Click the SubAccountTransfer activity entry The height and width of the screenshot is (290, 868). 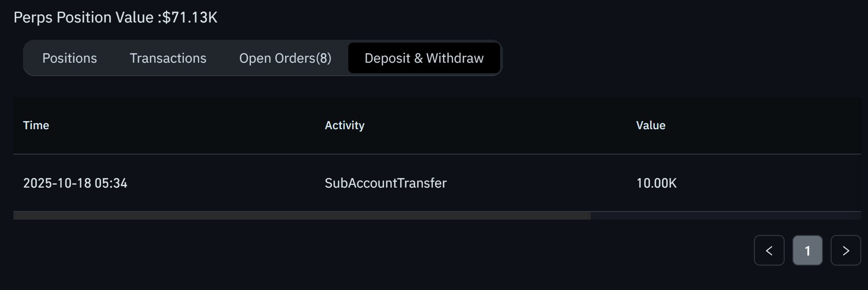click(x=386, y=183)
